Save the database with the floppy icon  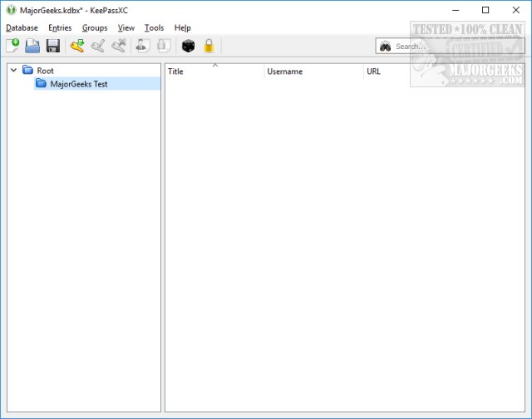53,47
